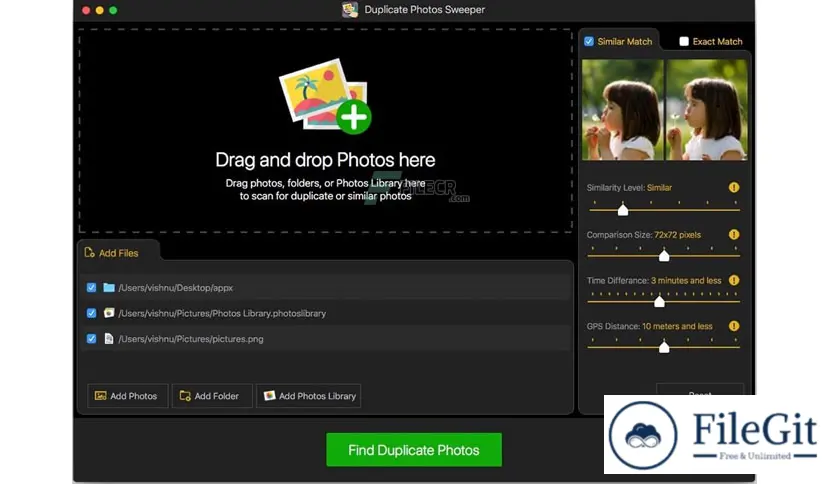
Task: Select the Photos Library.photoslibrary path text
Action: (222, 313)
